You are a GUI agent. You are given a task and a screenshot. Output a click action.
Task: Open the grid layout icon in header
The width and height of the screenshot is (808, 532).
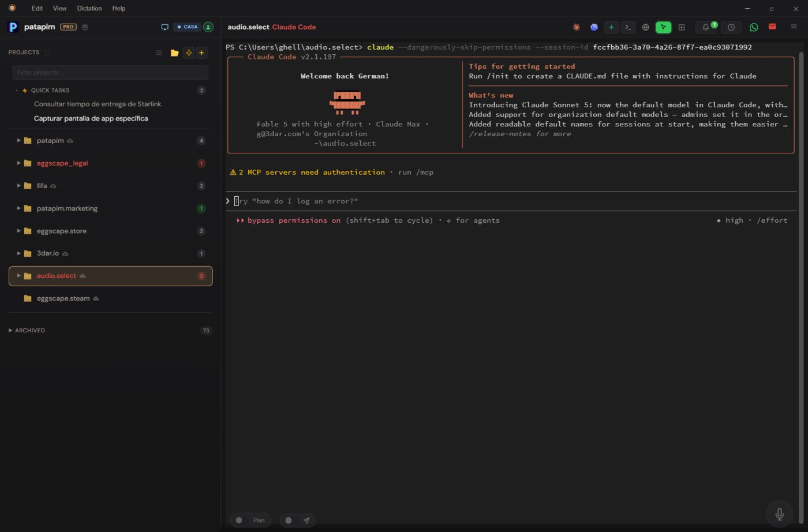click(682, 27)
